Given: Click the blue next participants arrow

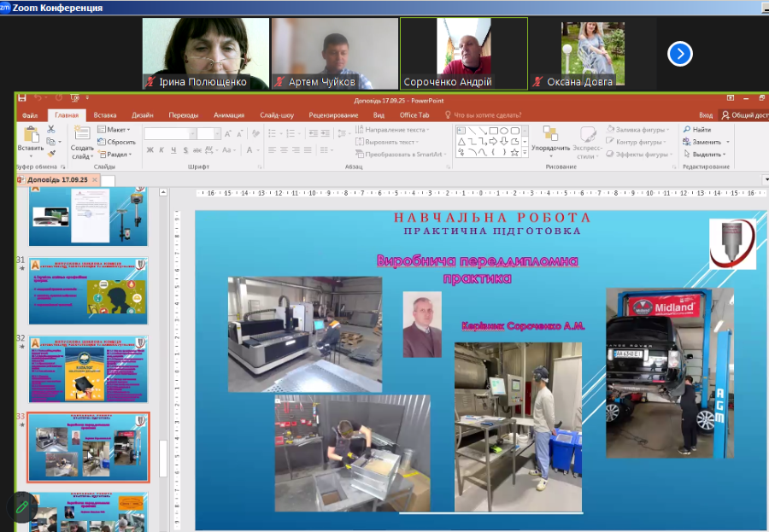Looking at the screenshot, I should (679, 54).
